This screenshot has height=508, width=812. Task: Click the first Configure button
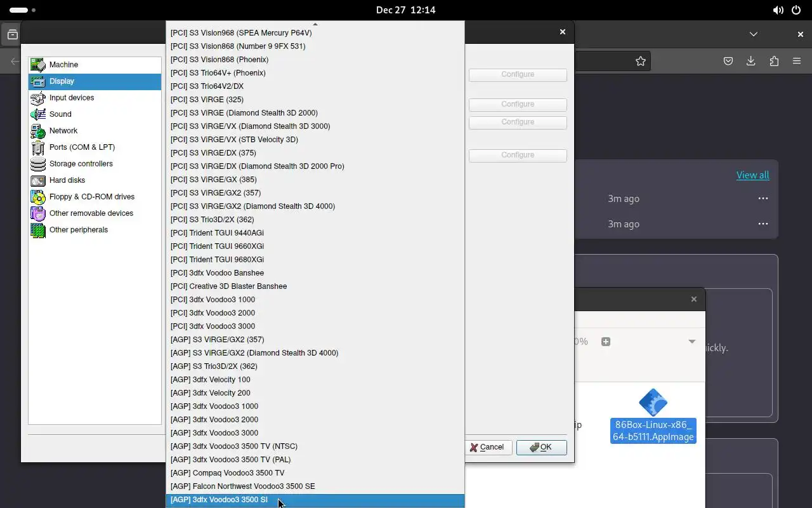[518, 74]
